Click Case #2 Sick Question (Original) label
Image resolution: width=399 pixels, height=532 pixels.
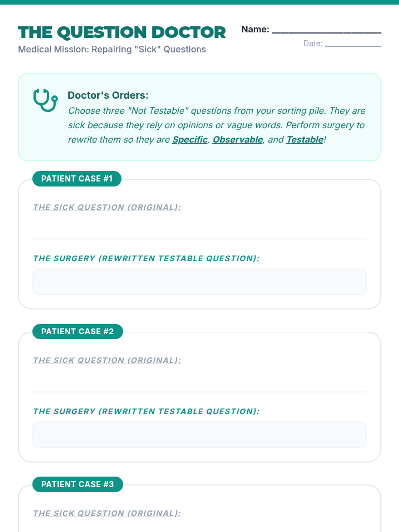107,360
